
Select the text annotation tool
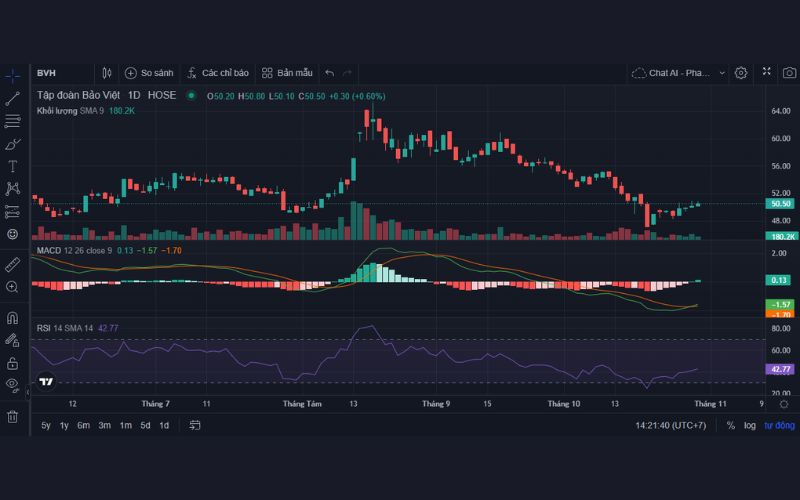[13, 166]
